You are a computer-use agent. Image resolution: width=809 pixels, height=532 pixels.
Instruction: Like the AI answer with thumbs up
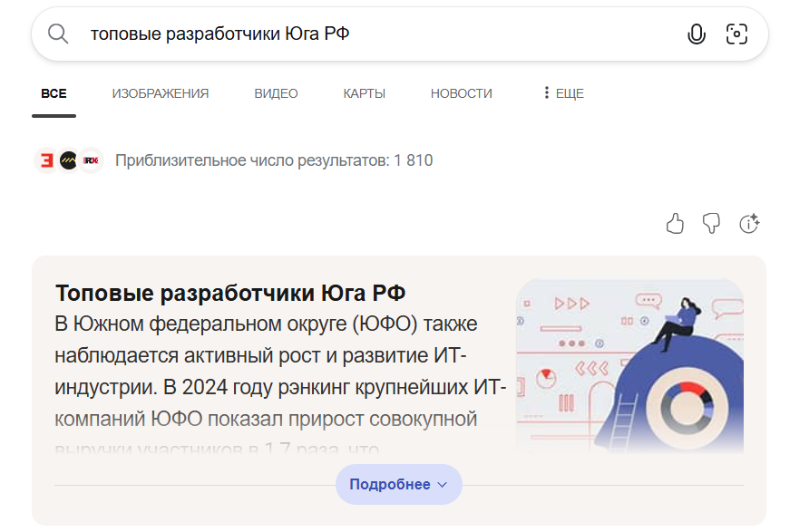(675, 224)
